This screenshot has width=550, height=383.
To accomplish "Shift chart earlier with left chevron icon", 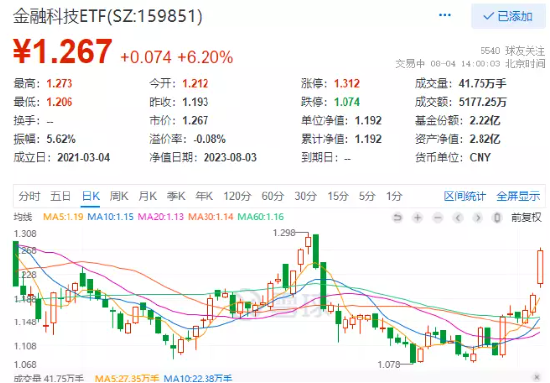I will (x=458, y=218).
